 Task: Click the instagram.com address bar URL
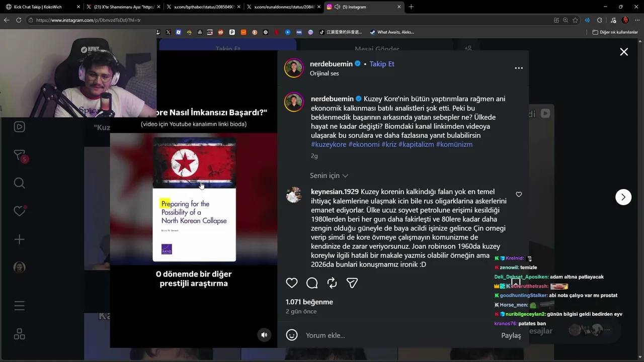click(89, 20)
